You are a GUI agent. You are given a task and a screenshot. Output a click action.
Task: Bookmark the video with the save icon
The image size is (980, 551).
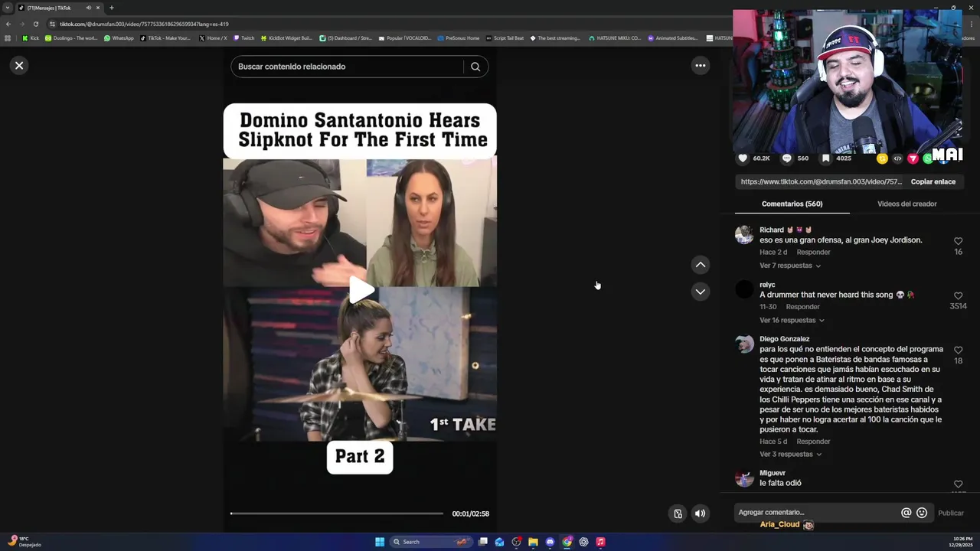[825, 158]
